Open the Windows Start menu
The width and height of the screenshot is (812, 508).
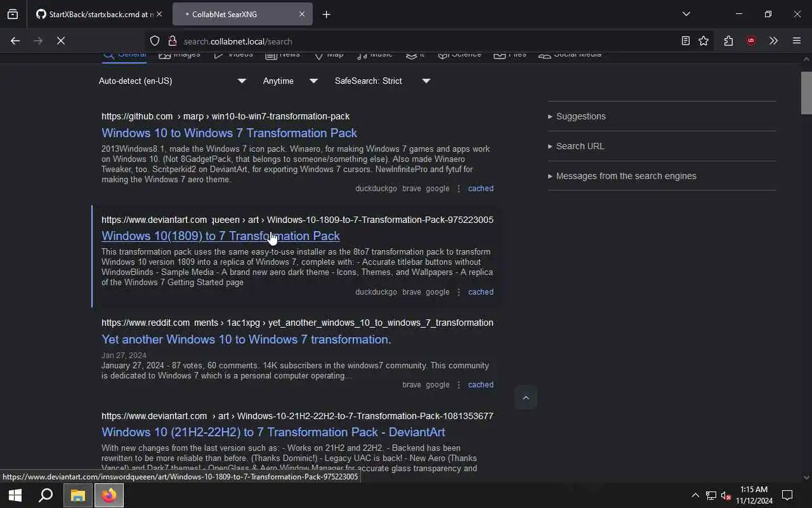(x=15, y=495)
